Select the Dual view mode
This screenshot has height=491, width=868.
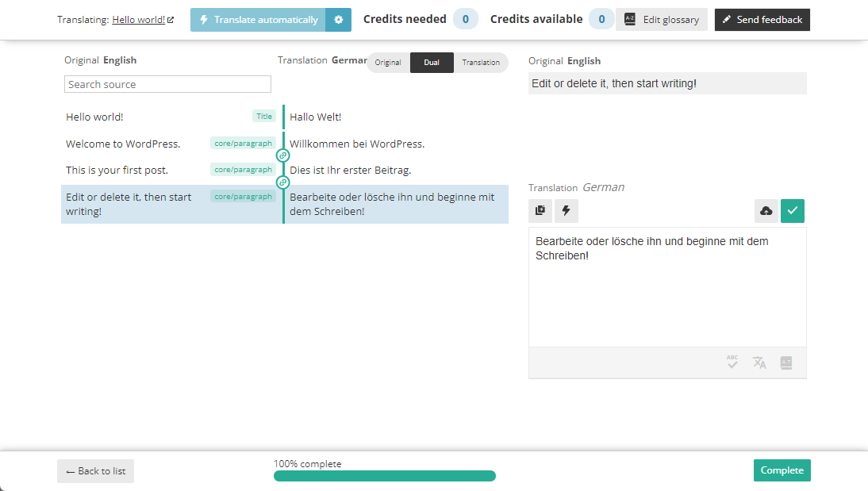pyautogui.click(x=432, y=63)
